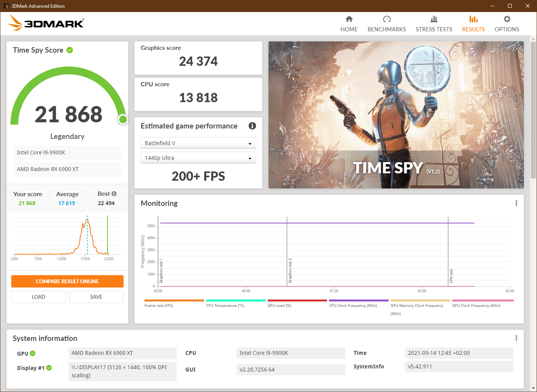Click Your score value 21 868
The width and height of the screenshot is (537, 392).
pos(27,203)
